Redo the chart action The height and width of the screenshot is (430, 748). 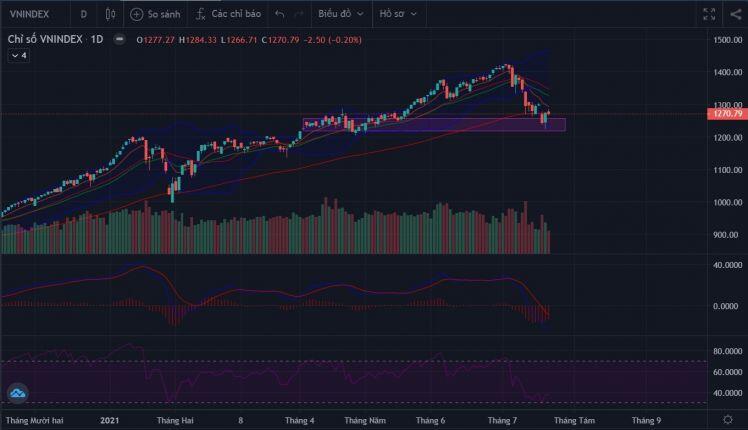[299, 14]
